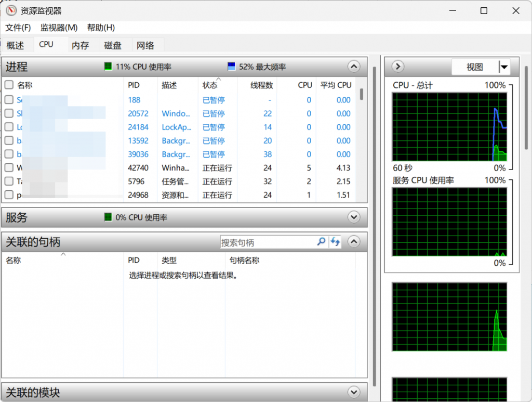Click 正在运行 status in PID 42740 row
532x402 pixels.
[217, 168]
